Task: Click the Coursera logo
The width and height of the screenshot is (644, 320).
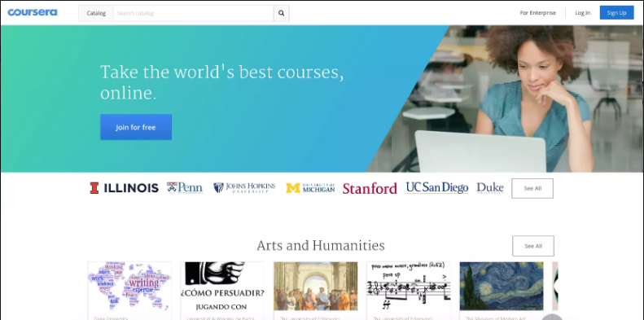Action: click(x=33, y=12)
